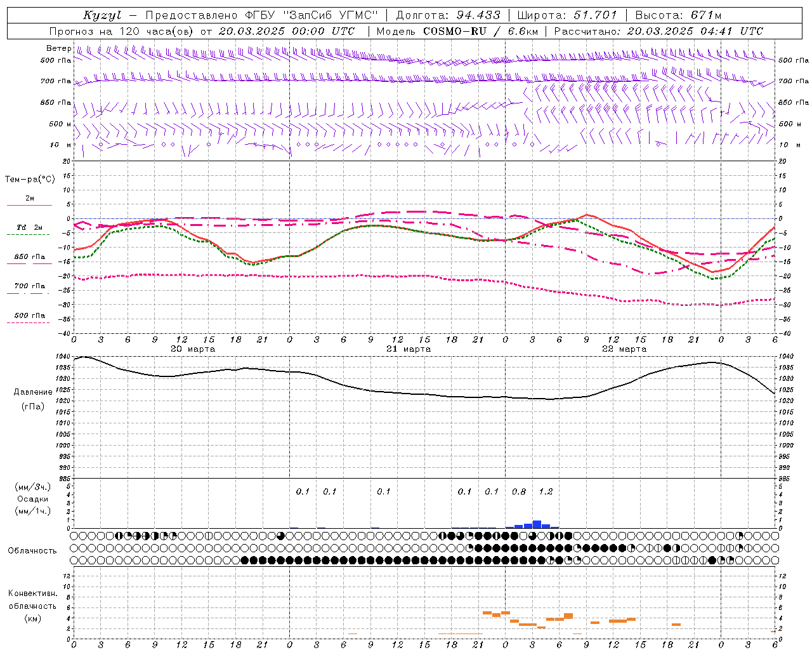This screenshot has width=812, height=650.
Task: Click the longitude value "Долгота: 94.433"
Action: click(x=448, y=15)
